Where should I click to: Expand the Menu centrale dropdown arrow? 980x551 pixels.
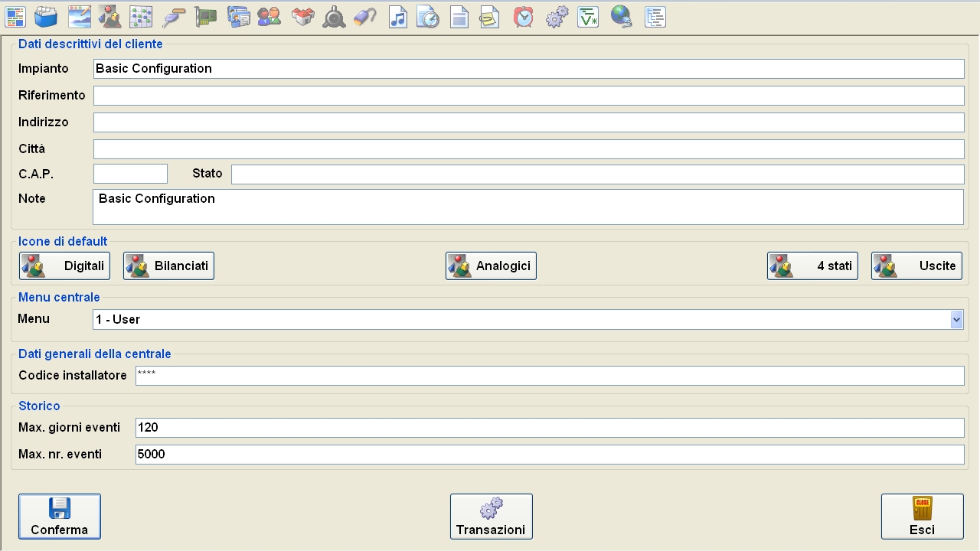point(956,319)
